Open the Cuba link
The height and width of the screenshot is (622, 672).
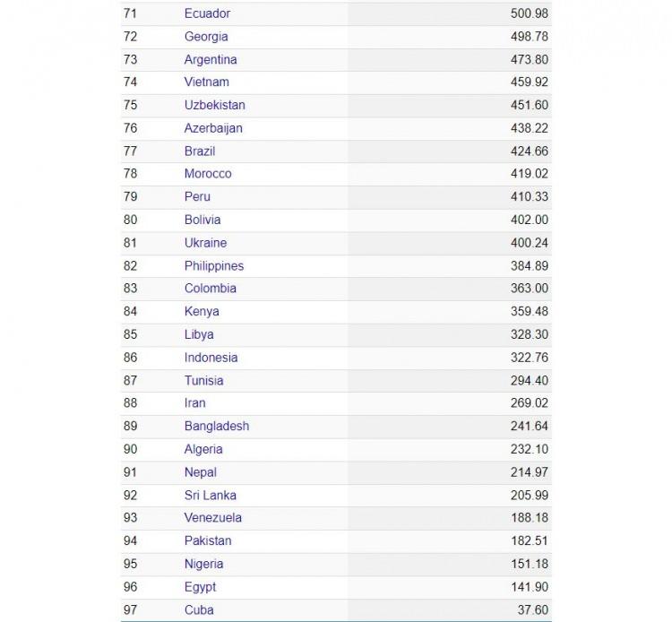199,609
